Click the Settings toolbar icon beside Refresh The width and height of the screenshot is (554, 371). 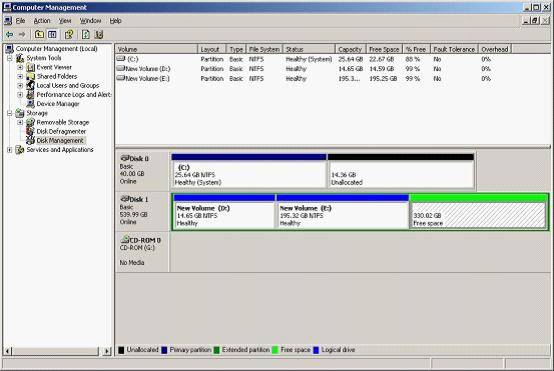(99, 34)
